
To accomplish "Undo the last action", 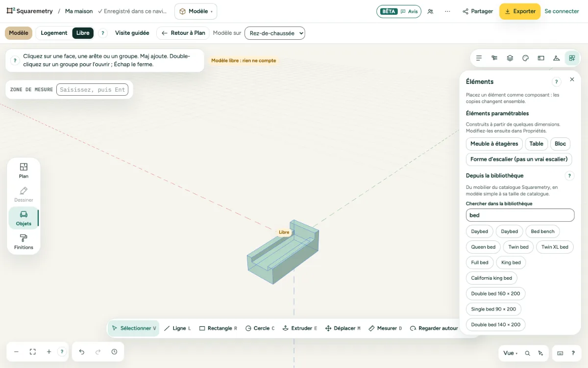I will (x=82, y=352).
